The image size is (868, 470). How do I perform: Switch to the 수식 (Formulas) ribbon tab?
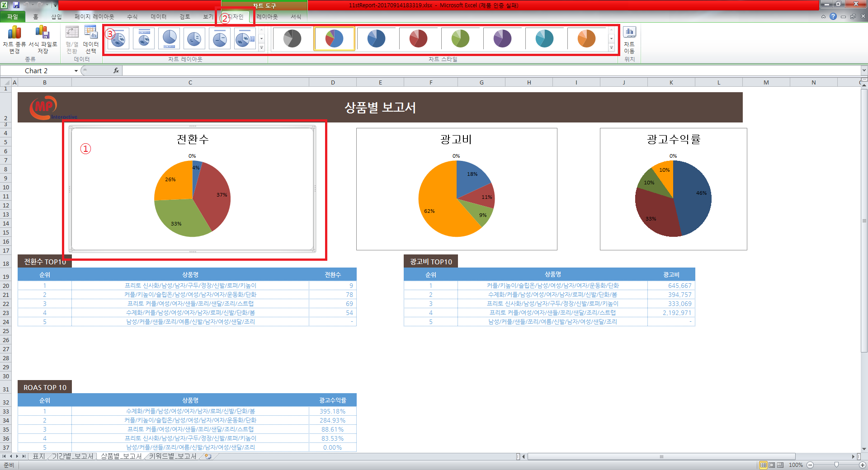[132, 17]
